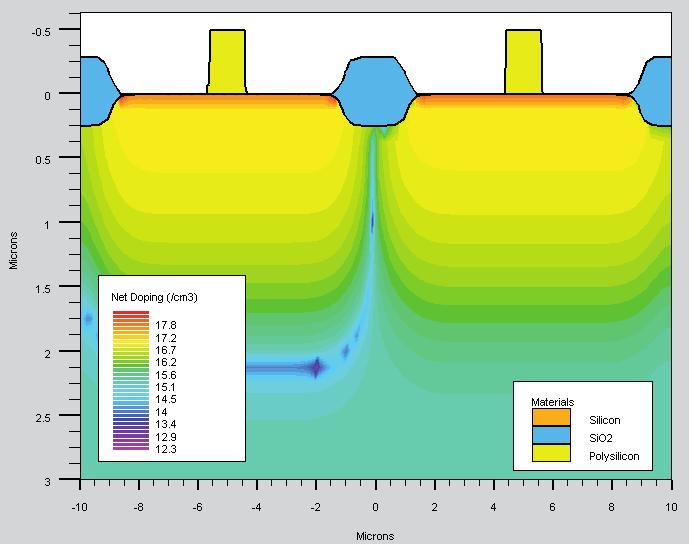Click the SiO2 blue material swatch
689x544 pixels.
pyautogui.click(x=551, y=435)
